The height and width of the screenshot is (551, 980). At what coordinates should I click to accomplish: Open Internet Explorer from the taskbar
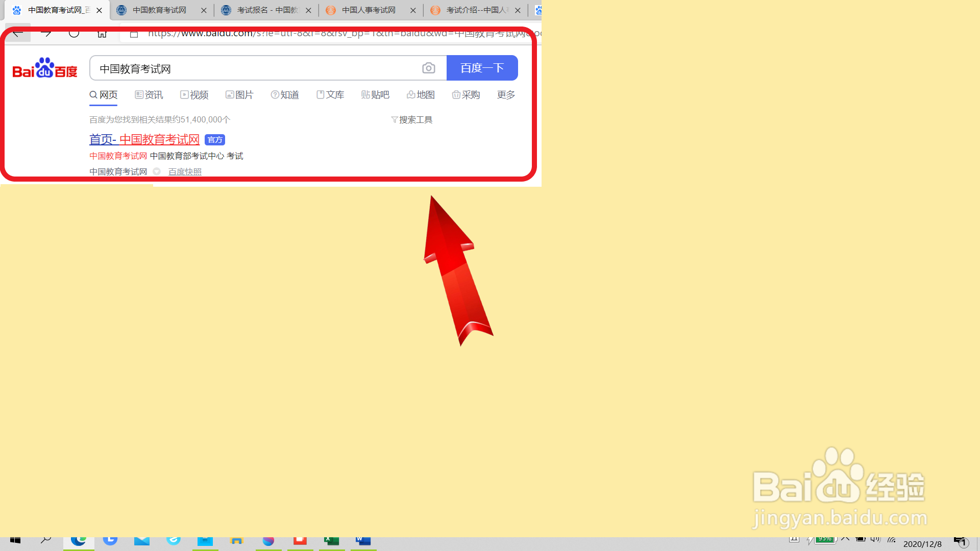tap(174, 540)
